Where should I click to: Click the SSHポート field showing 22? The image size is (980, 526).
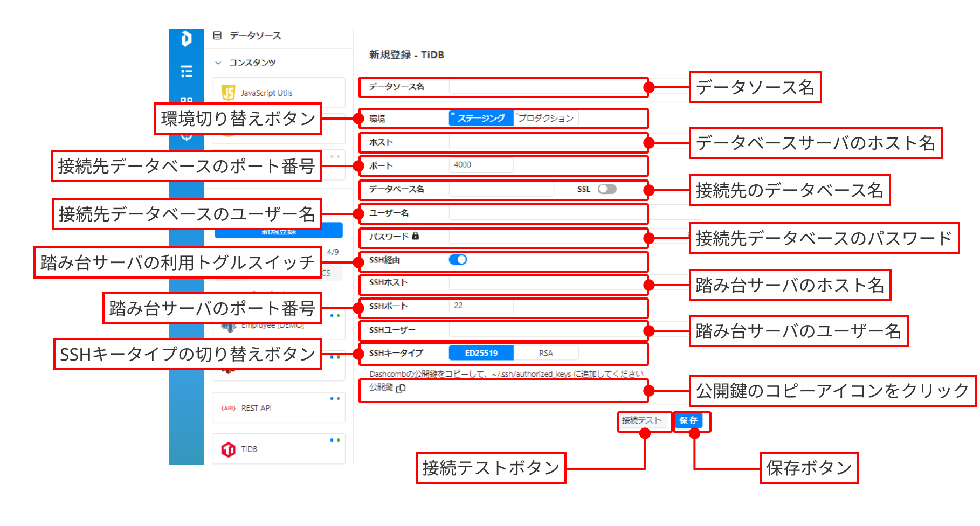pos(481,306)
